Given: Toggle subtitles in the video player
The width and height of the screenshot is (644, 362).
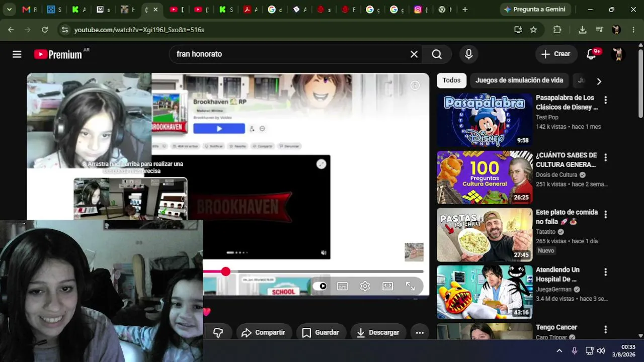Looking at the screenshot, I should [x=343, y=286].
